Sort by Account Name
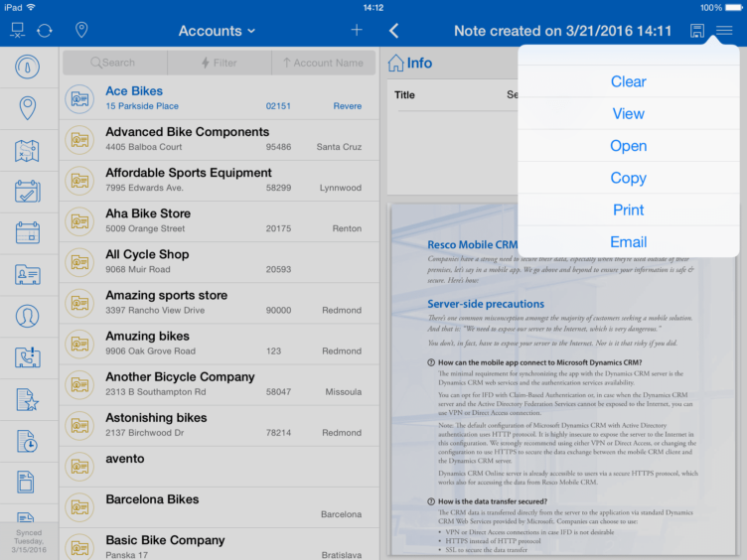Viewport: 747px width, 560px height. coord(324,63)
